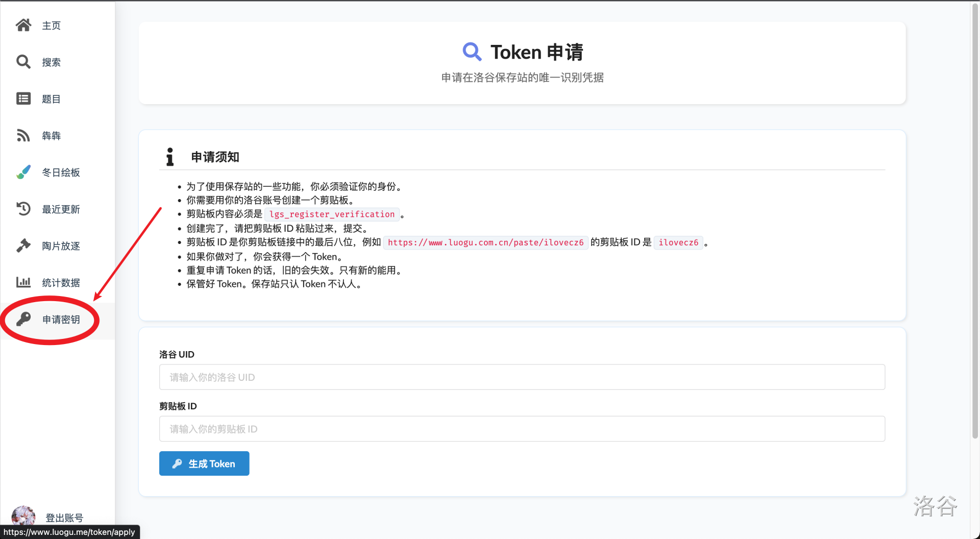The image size is (980, 539).
Task: Select the 主页 menu label
Action: click(x=51, y=26)
